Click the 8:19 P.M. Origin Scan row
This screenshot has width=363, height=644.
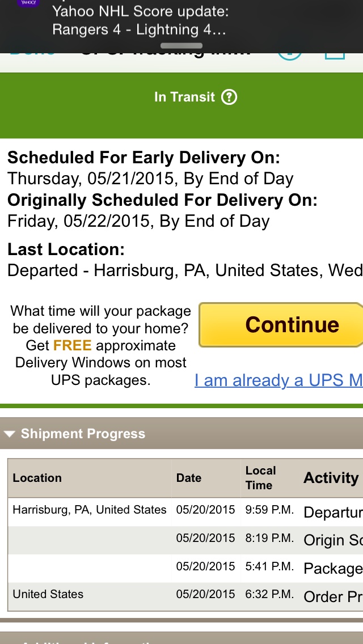(185, 540)
